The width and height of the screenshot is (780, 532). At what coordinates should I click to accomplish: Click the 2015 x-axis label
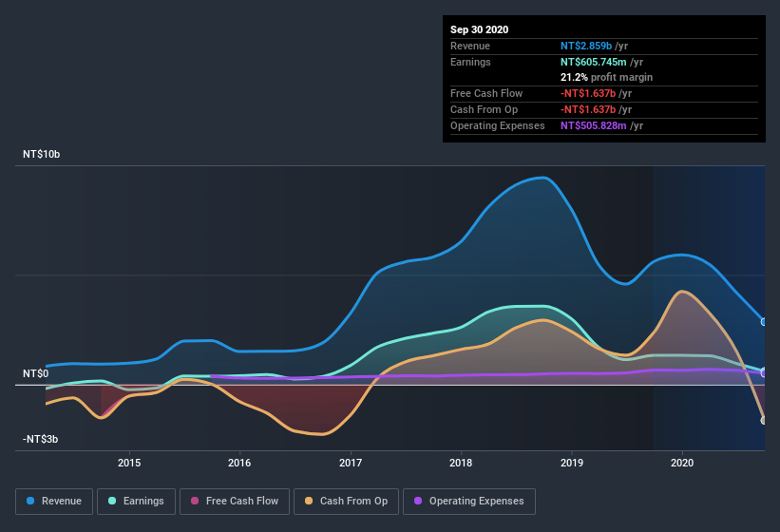(x=129, y=463)
